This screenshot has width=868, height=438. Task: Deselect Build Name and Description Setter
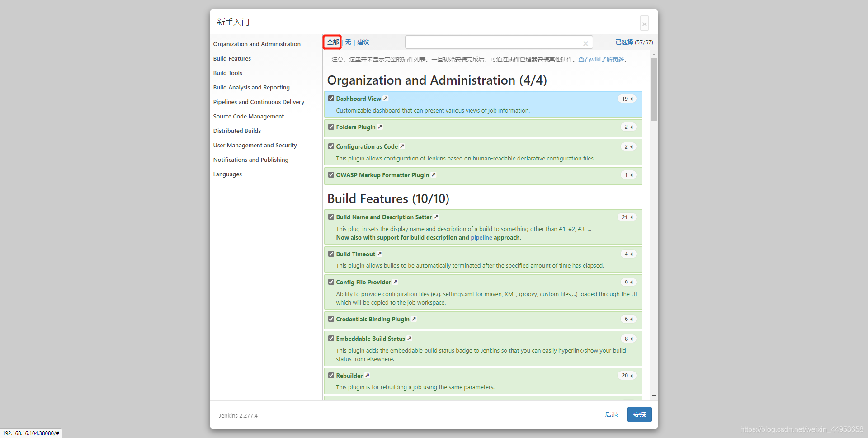point(331,217)
